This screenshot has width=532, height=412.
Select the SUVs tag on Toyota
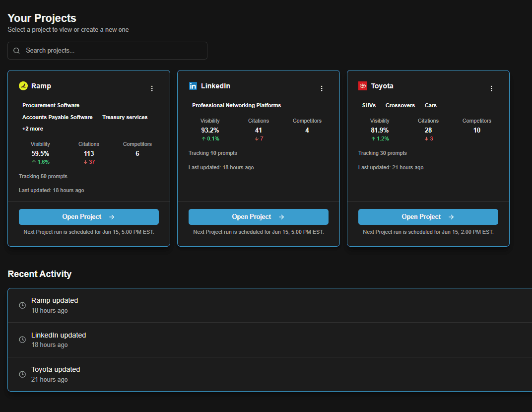click(x=369, y=105)
